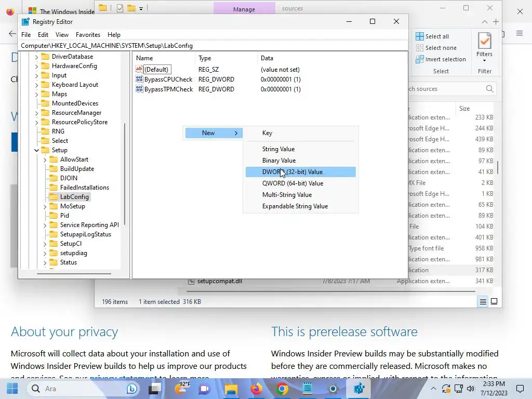Click Invert selection in File Explorer ribbon
Screen dimensions: 532x399
[x=441, y=59]
